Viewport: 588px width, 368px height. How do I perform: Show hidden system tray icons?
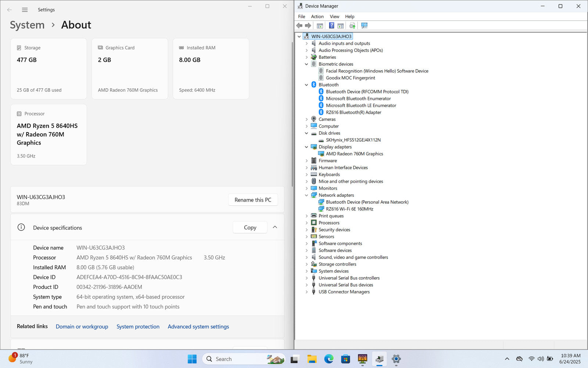(507, 359)
